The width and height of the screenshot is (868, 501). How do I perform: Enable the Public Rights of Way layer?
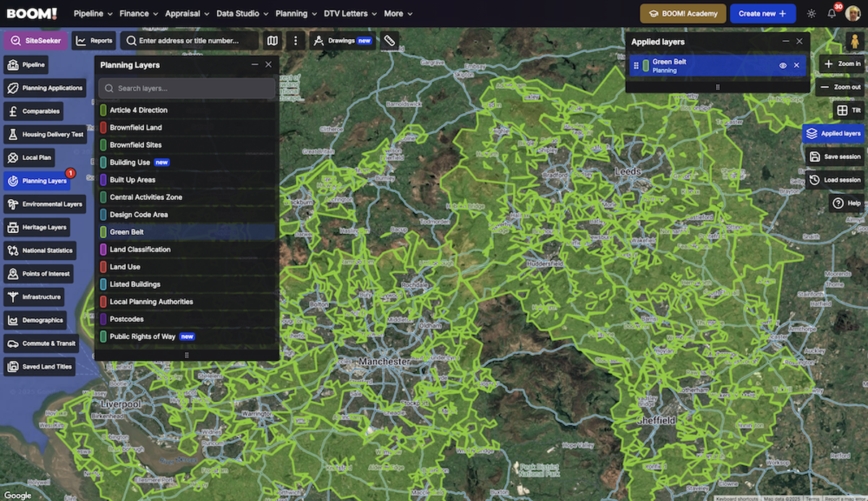click(187, 336)
